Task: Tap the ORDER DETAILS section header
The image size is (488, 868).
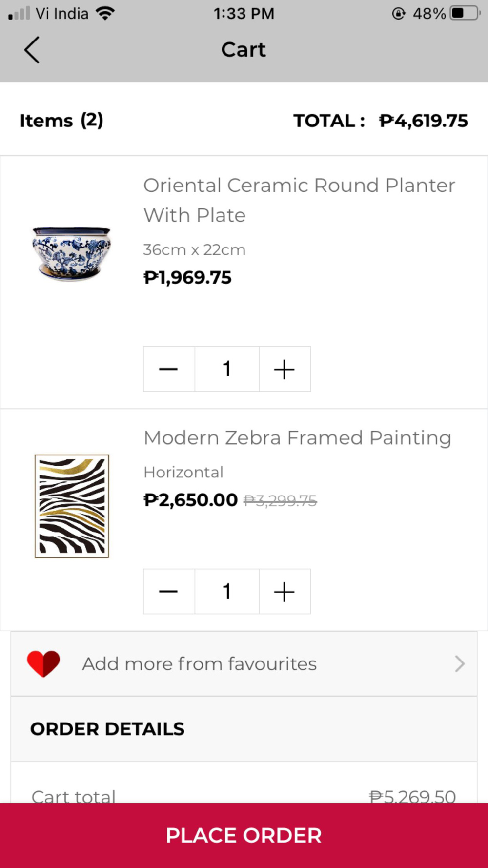Action: tap(107, 729)
